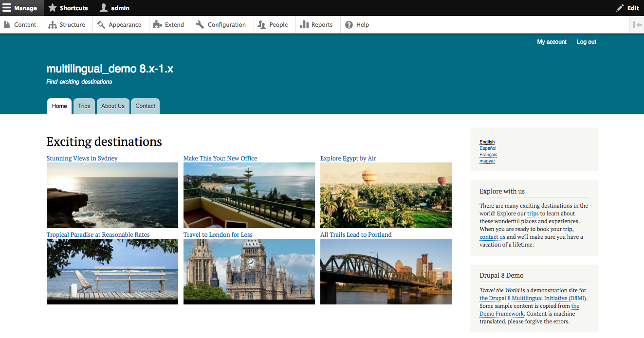The width and height of the screenshot is (644, 338).
Task: Open All Trails Lead to Portland link
Action: click(x=356, y=235)
